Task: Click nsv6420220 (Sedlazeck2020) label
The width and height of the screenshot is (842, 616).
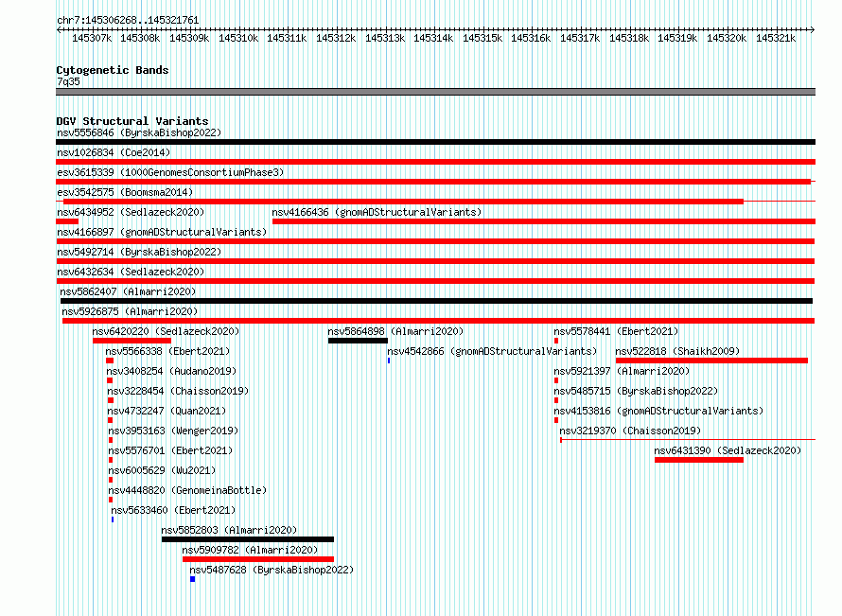Action: point(166,331)
